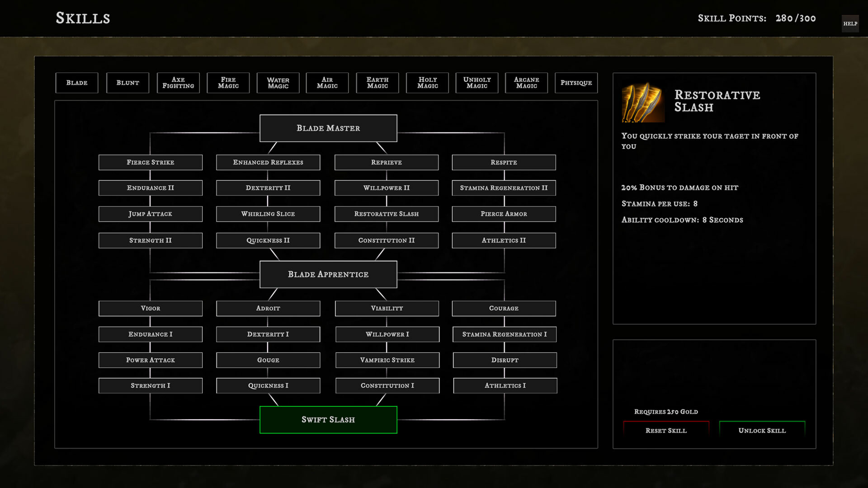Select the Swift Slash skill

click(x=328, y=420)
